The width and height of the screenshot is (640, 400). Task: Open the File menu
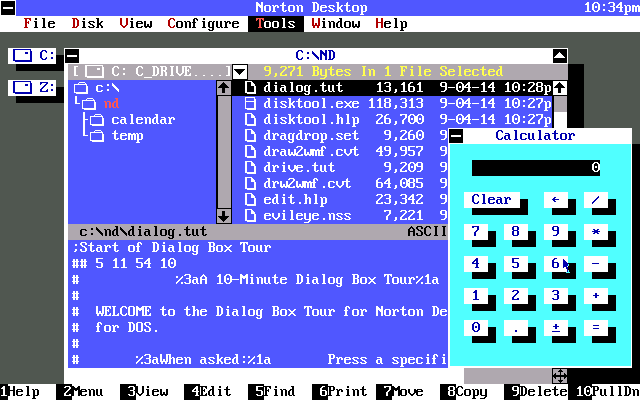39,24
